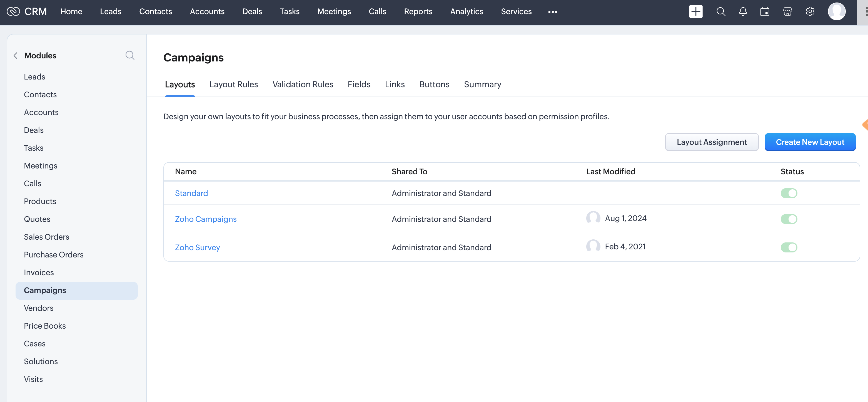868x402 pixels.
Task: Click the plus create-new icon in top bar
Action: tap(695, 11)
